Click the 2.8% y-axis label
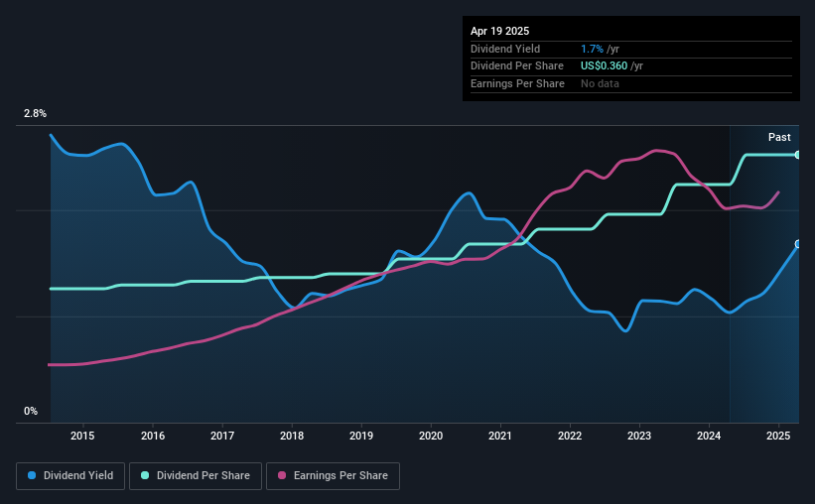The width and height of the screenshot is (815, 504). [35, 113]
